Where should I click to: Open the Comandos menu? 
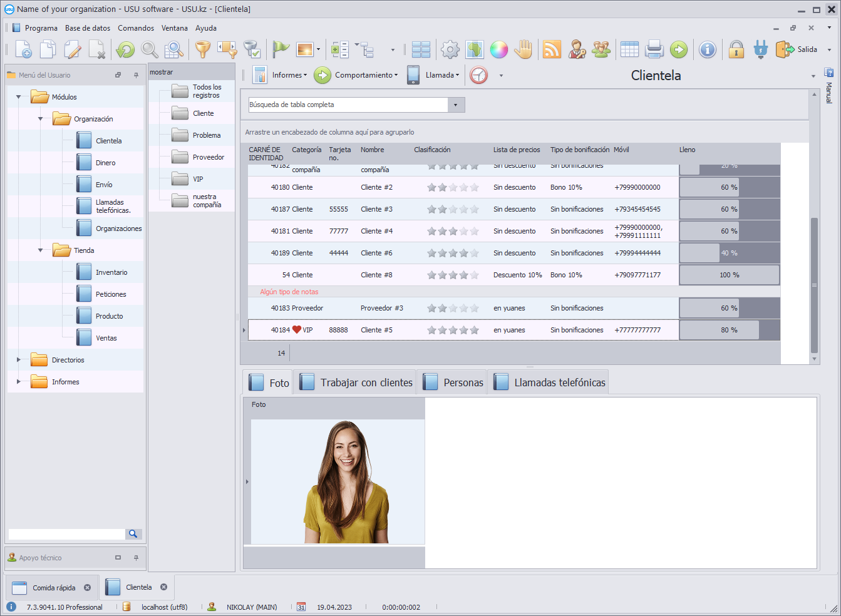(x=136, y=28)
